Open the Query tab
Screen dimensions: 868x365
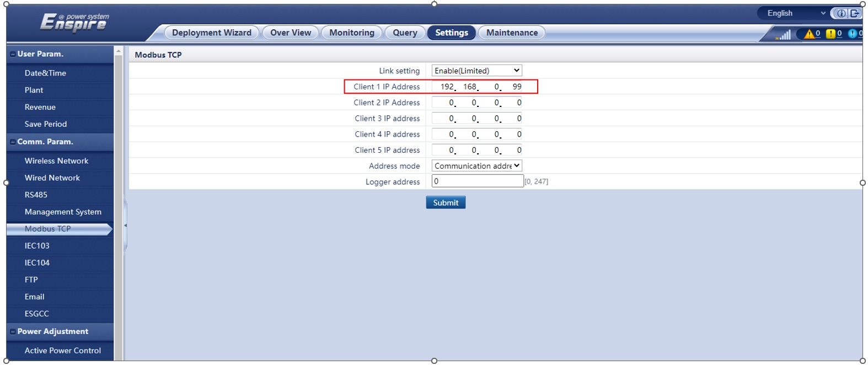(x=405, y=33)
